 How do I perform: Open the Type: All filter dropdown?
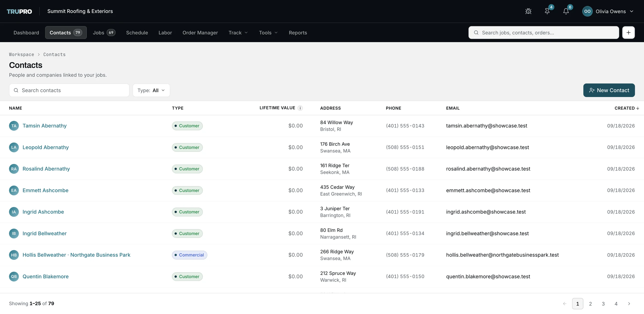click(x=151, y=90)
